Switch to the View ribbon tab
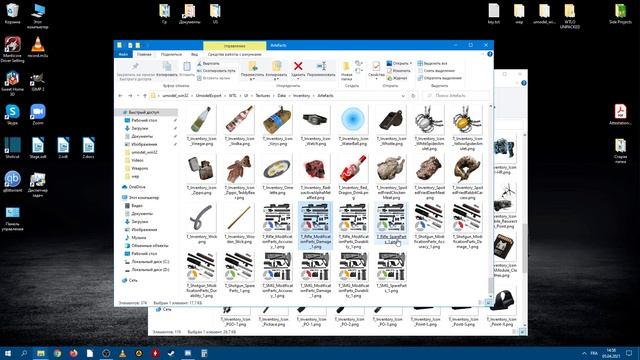 [195, 54]
